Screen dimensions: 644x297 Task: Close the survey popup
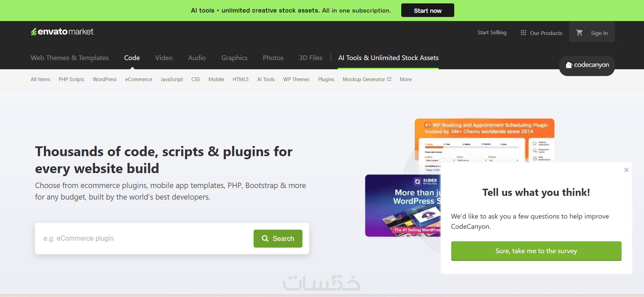pyautogui.click(x=626, y=170)
